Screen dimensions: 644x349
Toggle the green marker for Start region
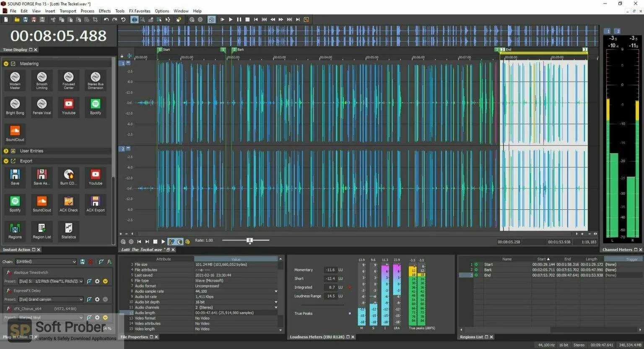pos(476,265)
